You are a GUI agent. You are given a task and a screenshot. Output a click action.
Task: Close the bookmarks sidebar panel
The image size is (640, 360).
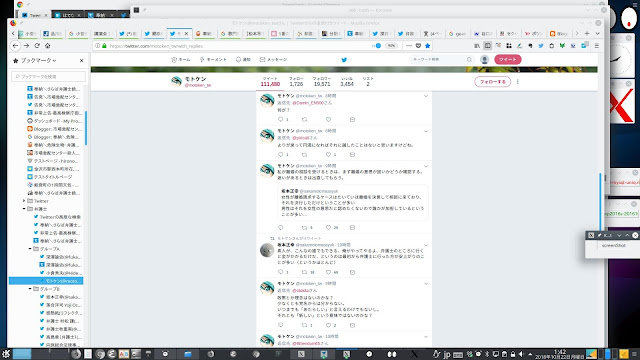point(82,60)
